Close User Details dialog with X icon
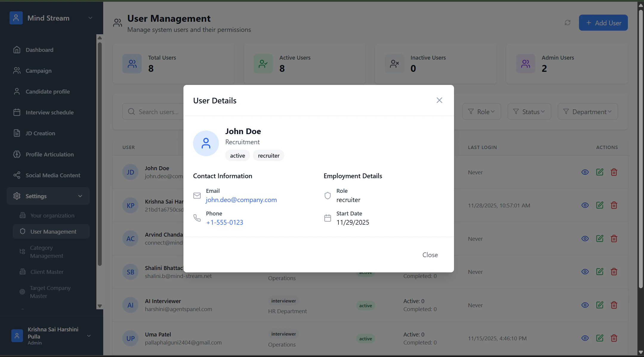Image resolution: width=644 pixels, height=357 pixels. point(439,100)
